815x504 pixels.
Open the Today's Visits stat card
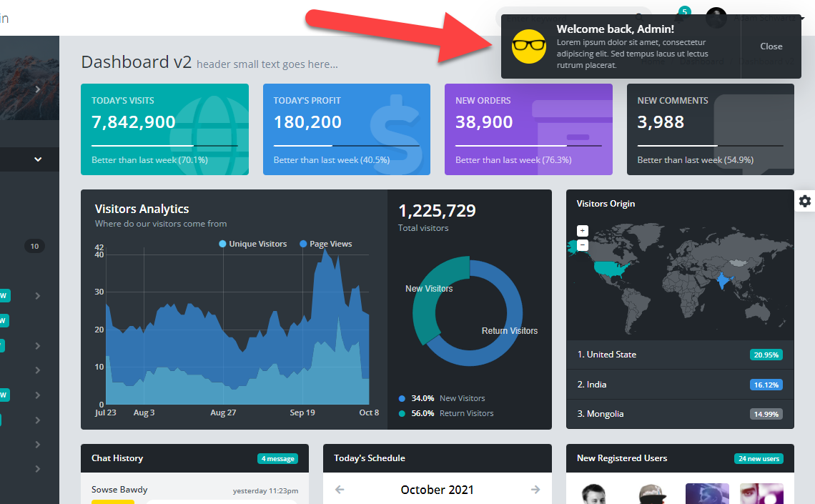point(164,129)
